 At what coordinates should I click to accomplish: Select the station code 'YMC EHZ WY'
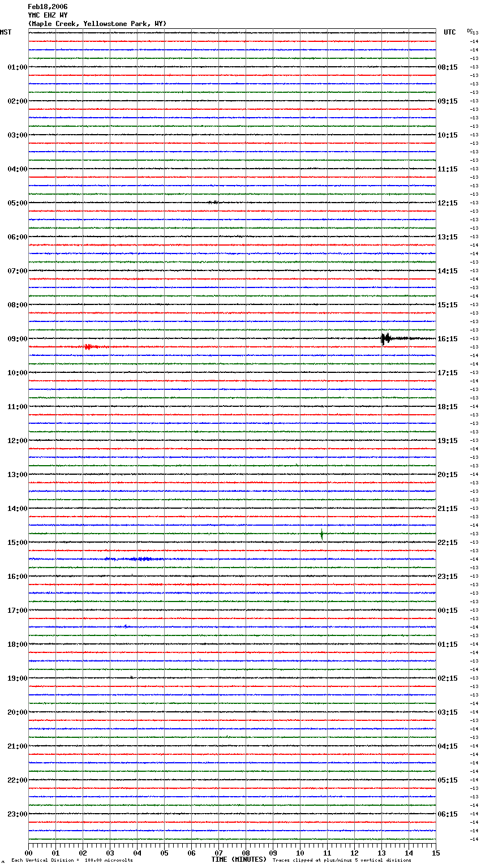[x=48, y=15]
